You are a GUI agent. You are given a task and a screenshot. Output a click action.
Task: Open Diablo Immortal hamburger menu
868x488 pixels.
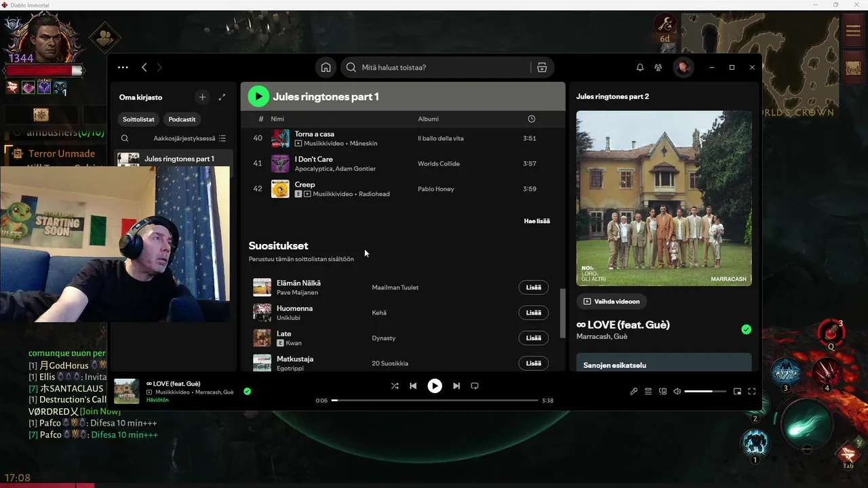pyautogui.click(x=852, y=30)
